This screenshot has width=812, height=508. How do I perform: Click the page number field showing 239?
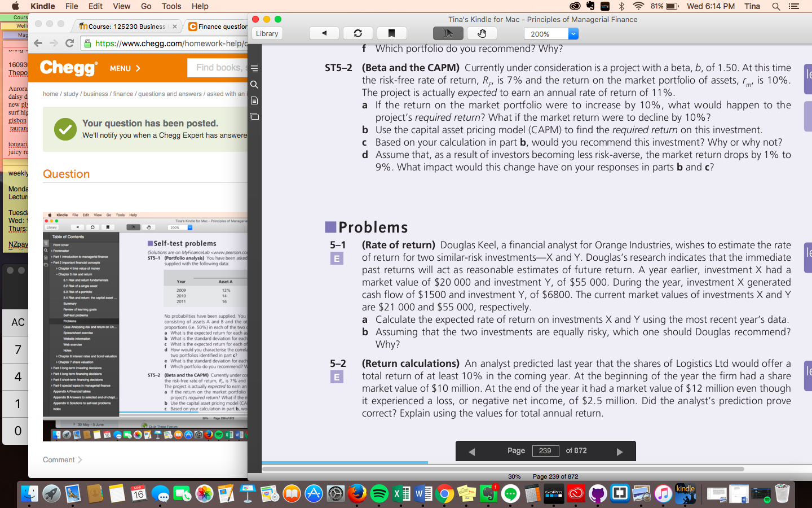click(x=545, y=450)
